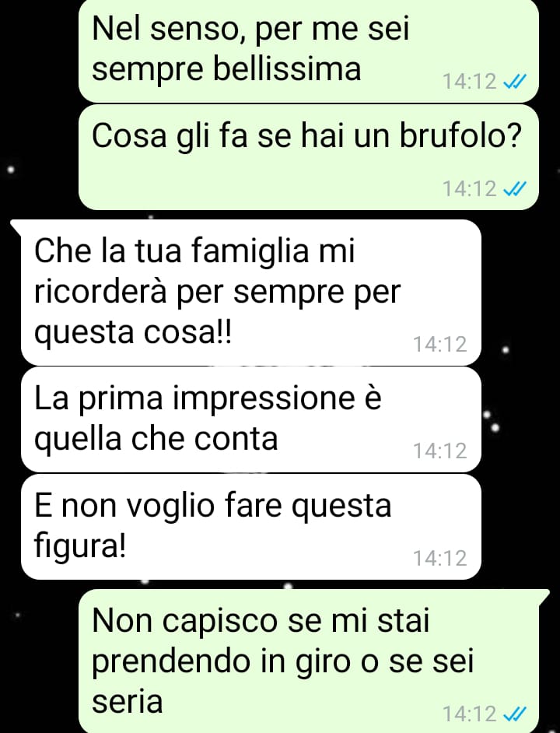Screen dimensions: 560x733
Task: Select the 'E non voglio fare questa figura!' message
Action: [x=251, y=527]
